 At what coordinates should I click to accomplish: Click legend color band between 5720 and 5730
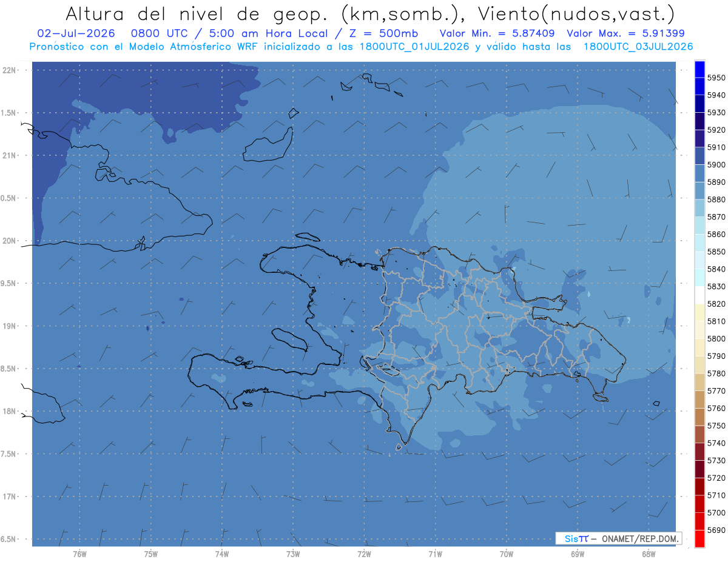(x=699, y=469)
